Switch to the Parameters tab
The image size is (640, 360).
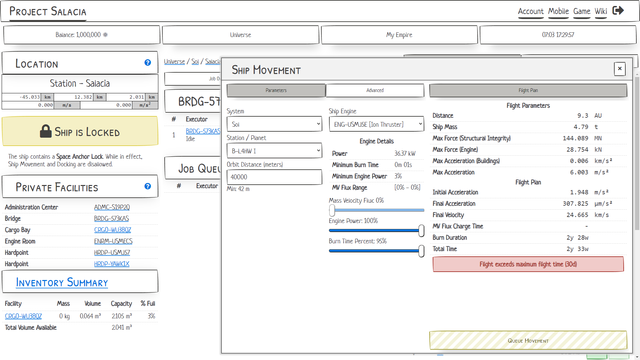point(276,90)
